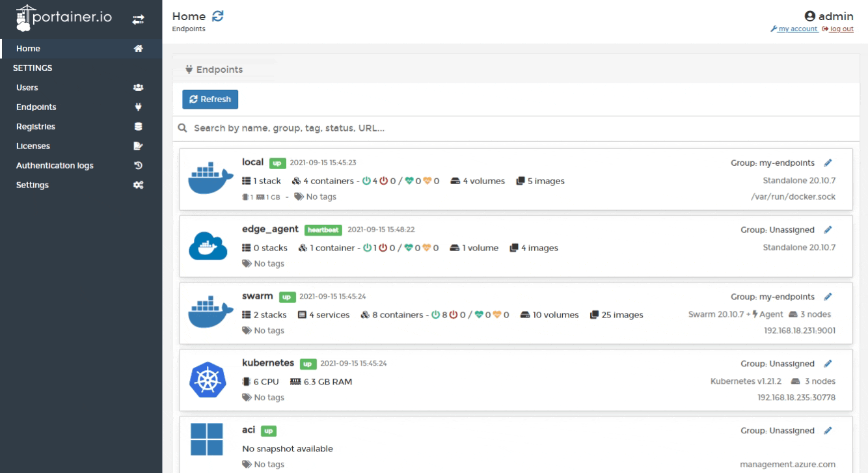This screenshot has height=473, width=868.
Task: Click '192.168.18.235:30778' address
Action: click(x=797, y=398)
